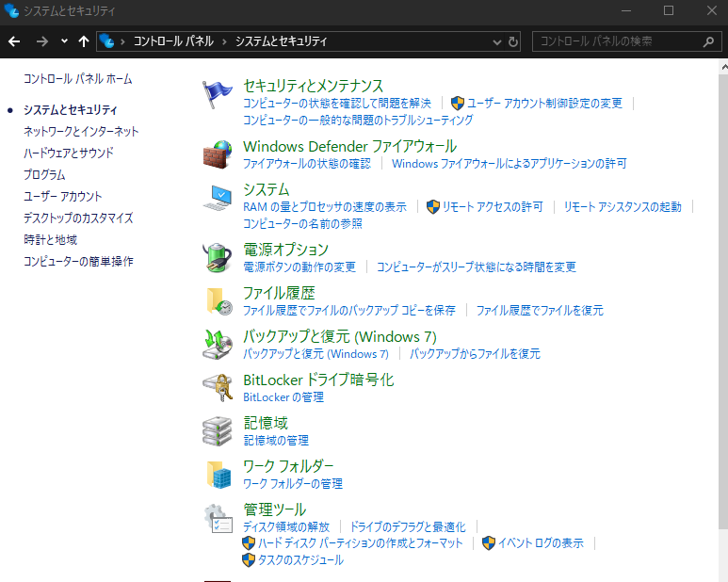Viewport: 728px width, 582px height.
Task: Click the scrollbar up arrow
Action: pyautogui.click(x=723, y=67)
